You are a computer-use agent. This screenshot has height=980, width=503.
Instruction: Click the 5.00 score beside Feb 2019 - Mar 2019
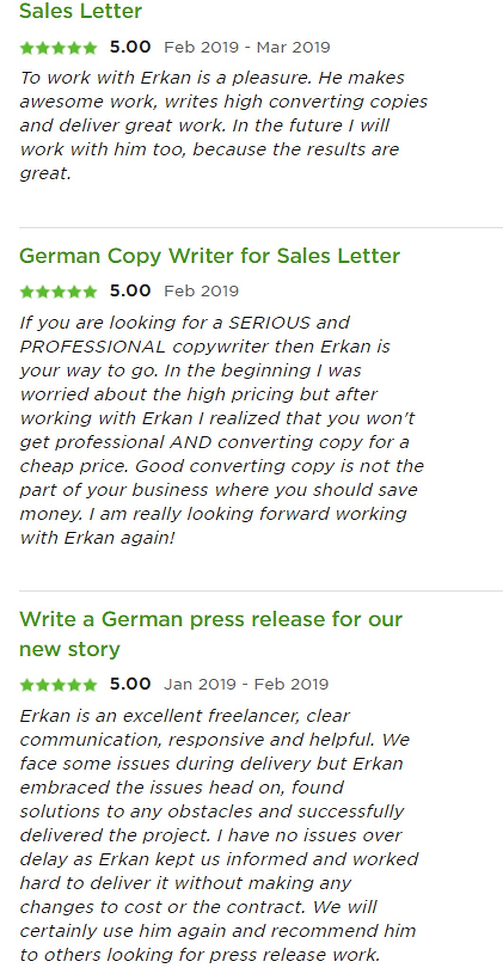point(130,47)
